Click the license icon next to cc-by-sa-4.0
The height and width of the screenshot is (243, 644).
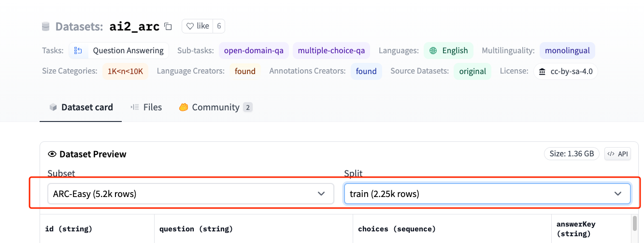(x=543, y=72)
